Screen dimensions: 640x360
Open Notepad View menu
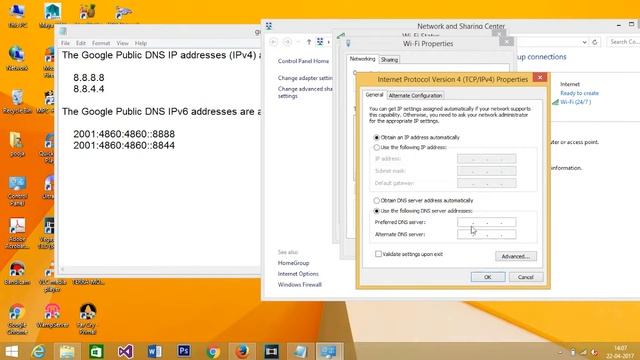tap(122, 43)
